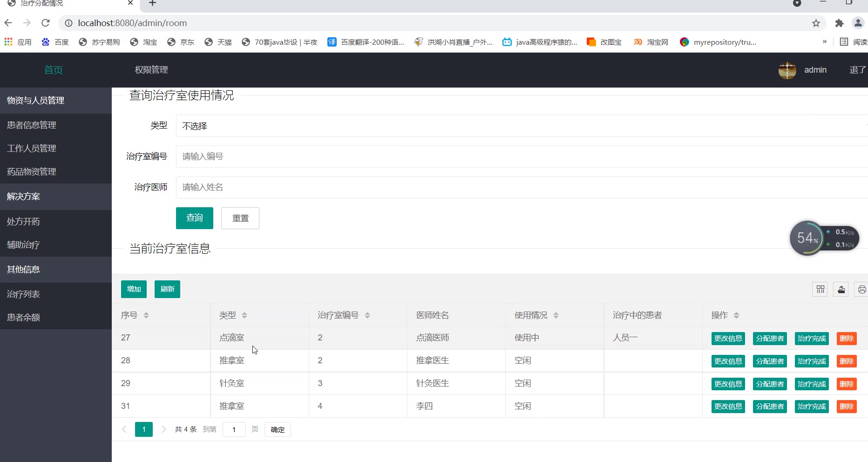868x462 pixels.
Task: Open 患者余额 in the sidebar
Action: click(x=56, y=317)
